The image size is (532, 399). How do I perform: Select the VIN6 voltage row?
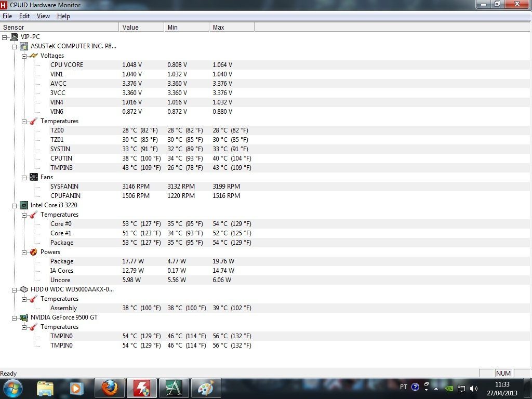290,112
